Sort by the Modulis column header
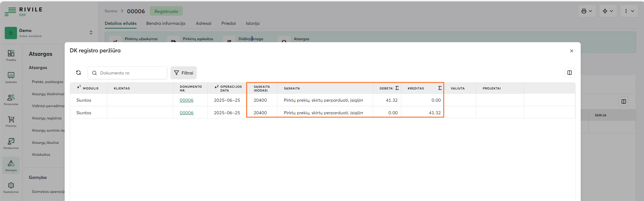The height and width of the screenshot is (201, 644). [91, 88]
